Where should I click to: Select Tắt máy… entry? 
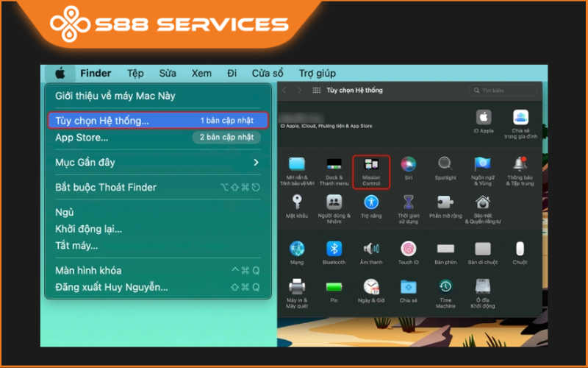158,246
